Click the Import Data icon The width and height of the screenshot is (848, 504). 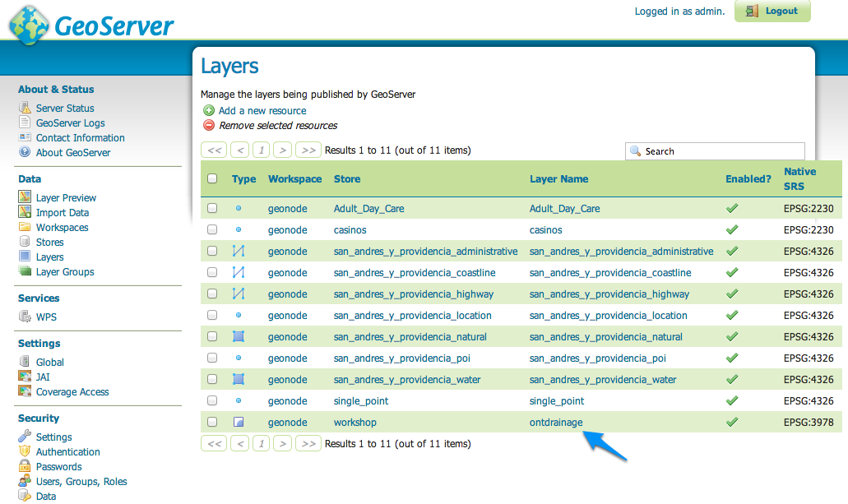click(25, 212)
